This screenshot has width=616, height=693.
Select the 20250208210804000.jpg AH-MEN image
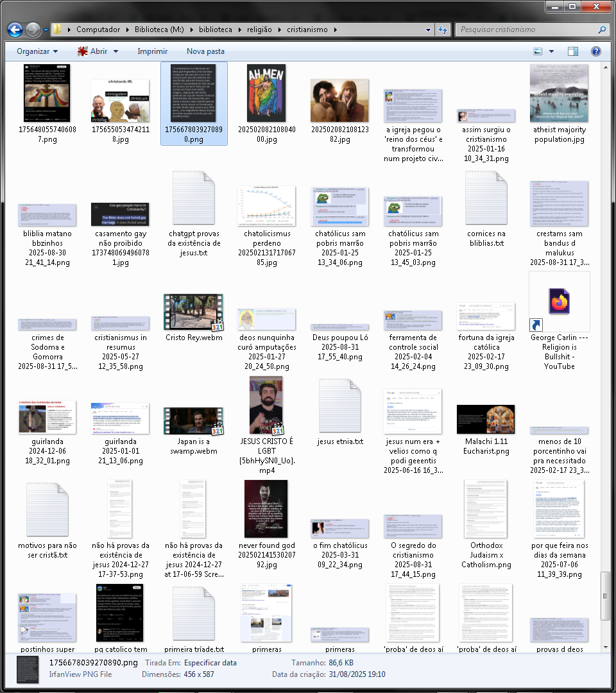click(x=266, y=93)
